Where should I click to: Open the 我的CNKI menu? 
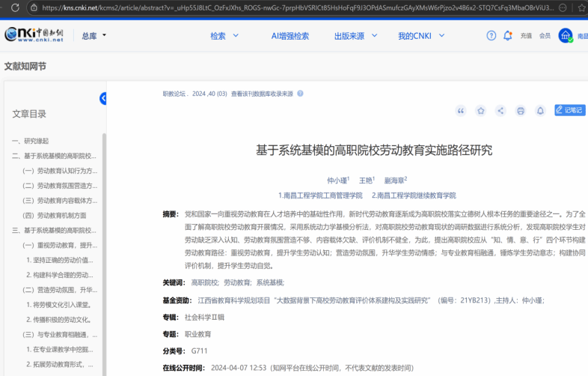click(420, 35)
